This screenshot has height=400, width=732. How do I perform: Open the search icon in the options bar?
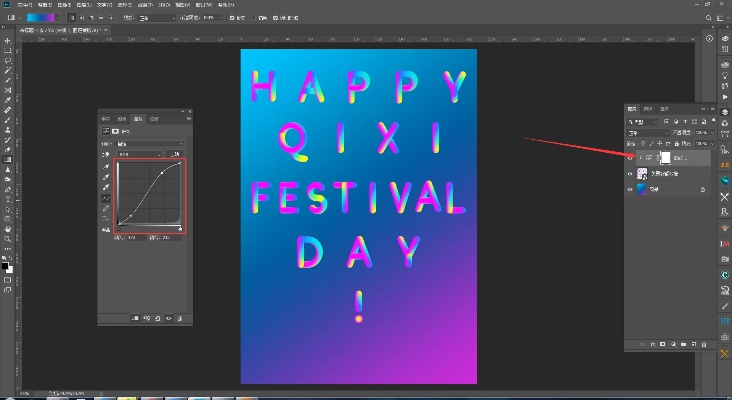709,18
